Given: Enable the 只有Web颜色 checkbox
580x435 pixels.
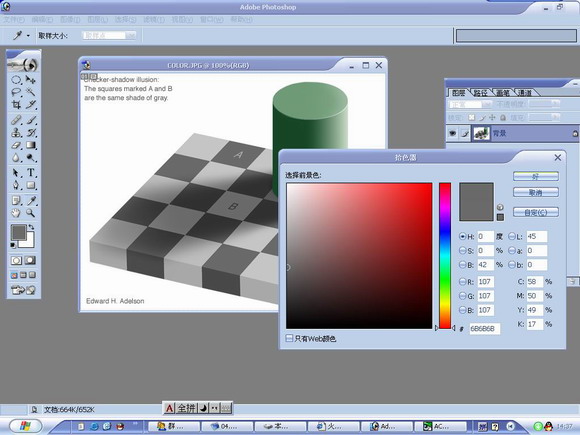Looking at the screenshot, I should tap(289, 338).
